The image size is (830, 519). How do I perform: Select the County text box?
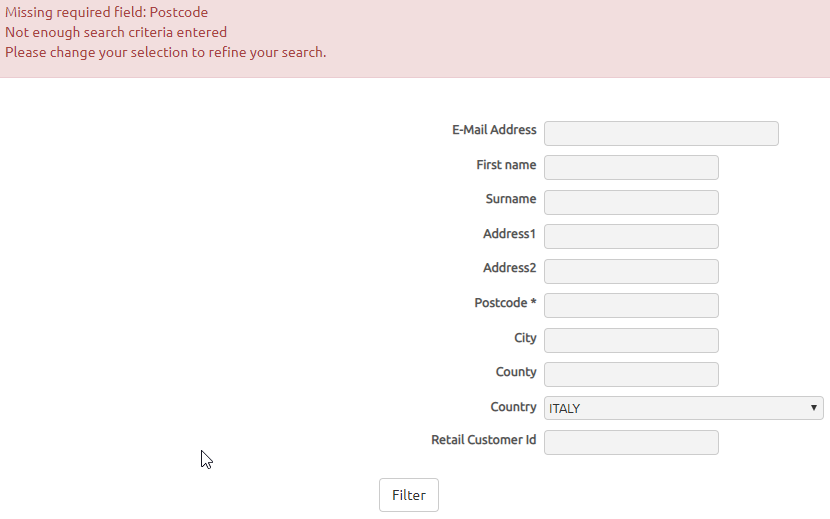pyautogui.click(x=631, y=374)
